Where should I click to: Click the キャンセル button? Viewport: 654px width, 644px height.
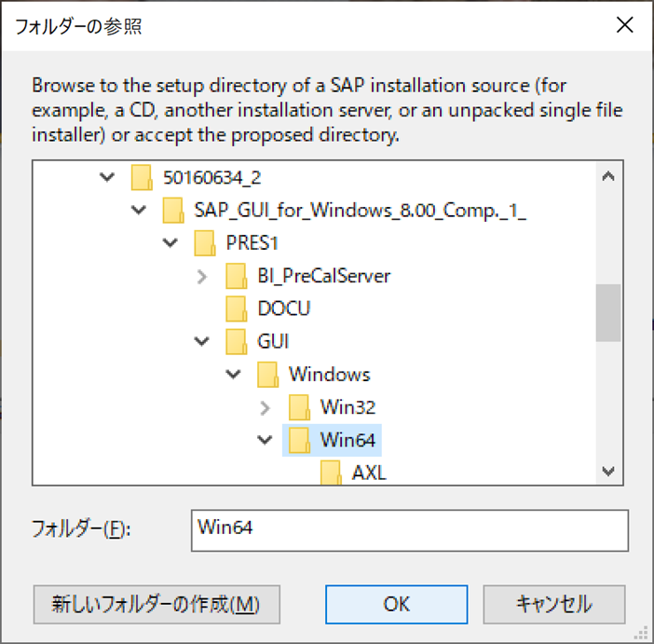(554, 604)
